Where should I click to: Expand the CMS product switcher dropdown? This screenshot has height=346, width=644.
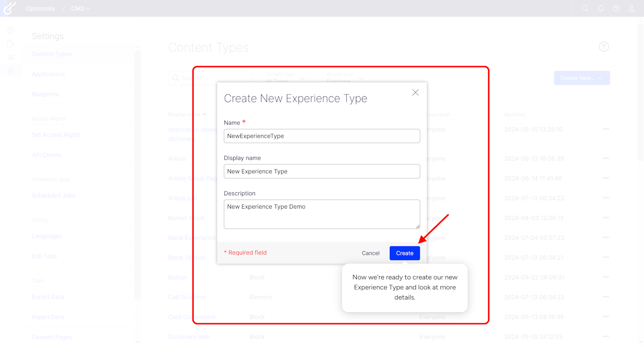pyautogui.click(x=81, y=9)
